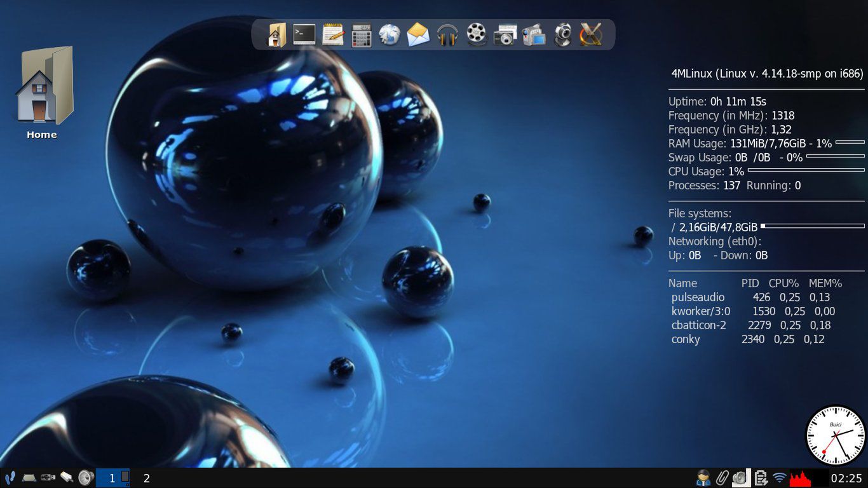Click the CPU Usage progress bar
Screen dimensions: 868x488
click(x=806, y=170)
